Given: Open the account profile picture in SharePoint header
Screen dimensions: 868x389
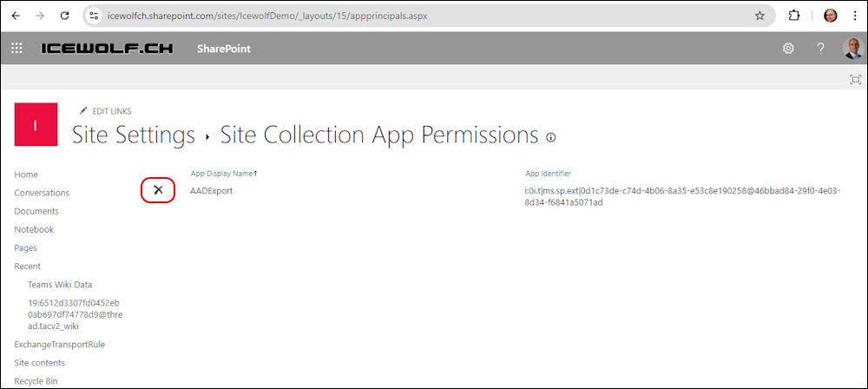Looking at the screenshot, I should click(852, 49).
